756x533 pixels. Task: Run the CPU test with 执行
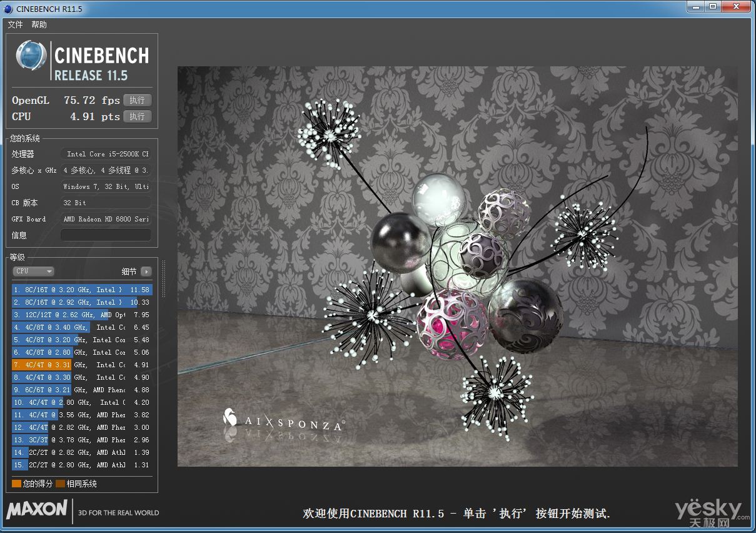click(x=137, y=116)
